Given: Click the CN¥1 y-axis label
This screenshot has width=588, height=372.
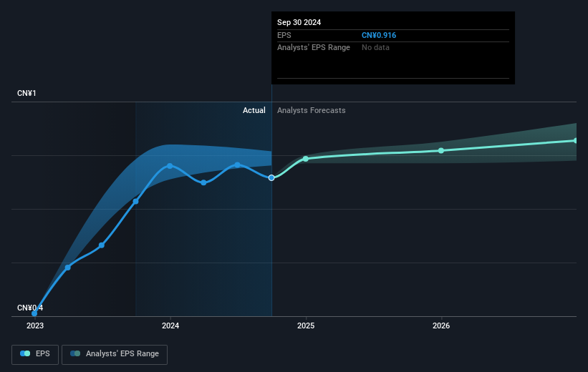Looking at the screenshot, I should 26,93.
